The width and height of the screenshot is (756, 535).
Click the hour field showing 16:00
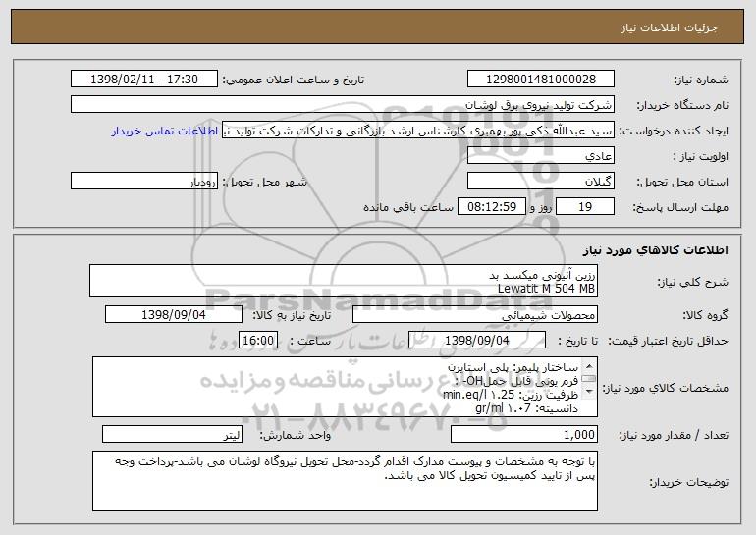coord(258,341)
